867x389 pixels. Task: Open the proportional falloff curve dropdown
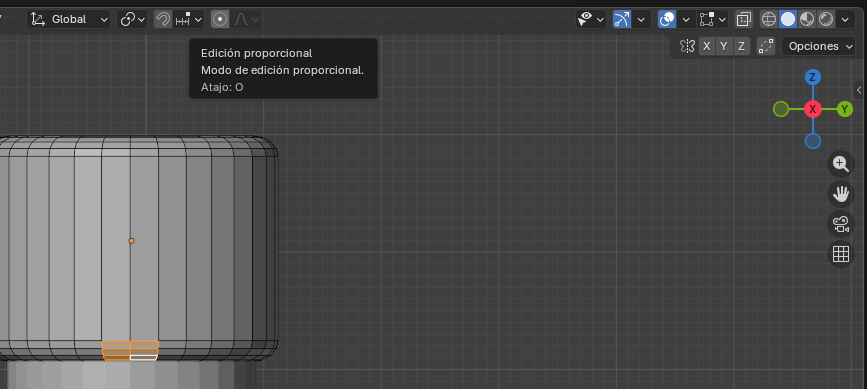point(246,19)
